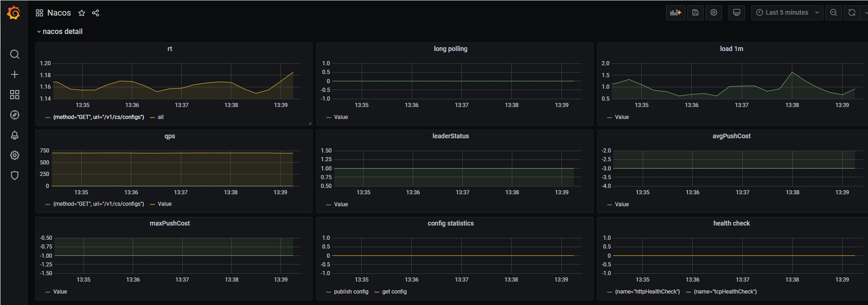Image resolution: width=868 pixels, height=305 pixels.
Task: Open the Last 5 minutes time picker
Action: [787, 13]
